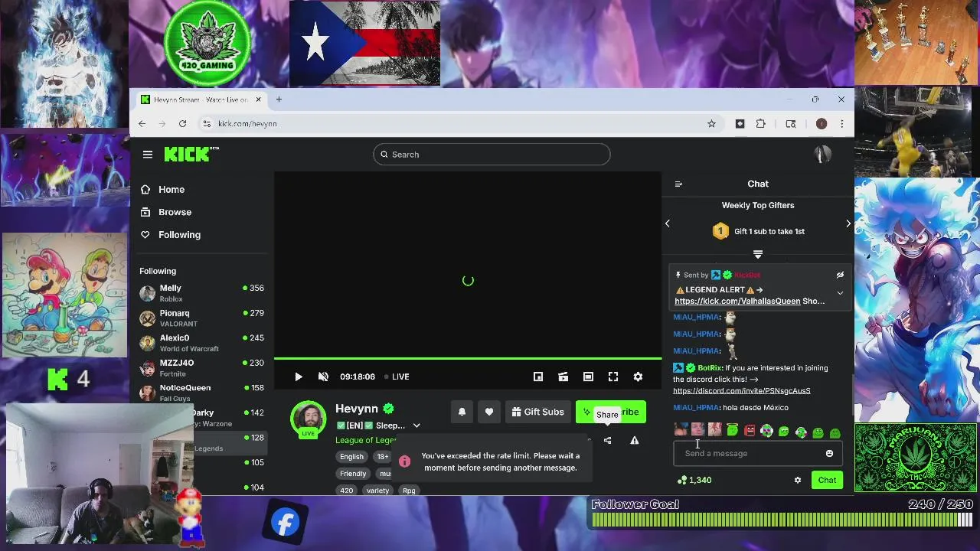Click the KickBot sender name

click(746, 275)
